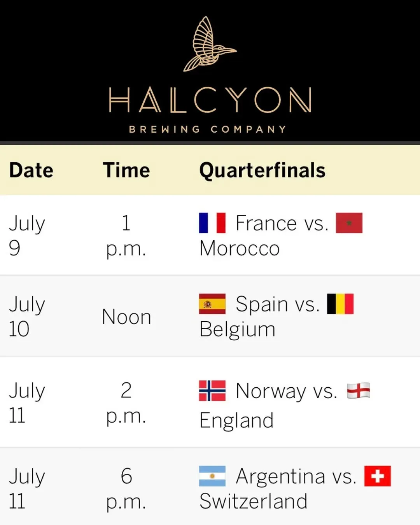Select the July 9 date cell

pos(27,235)
